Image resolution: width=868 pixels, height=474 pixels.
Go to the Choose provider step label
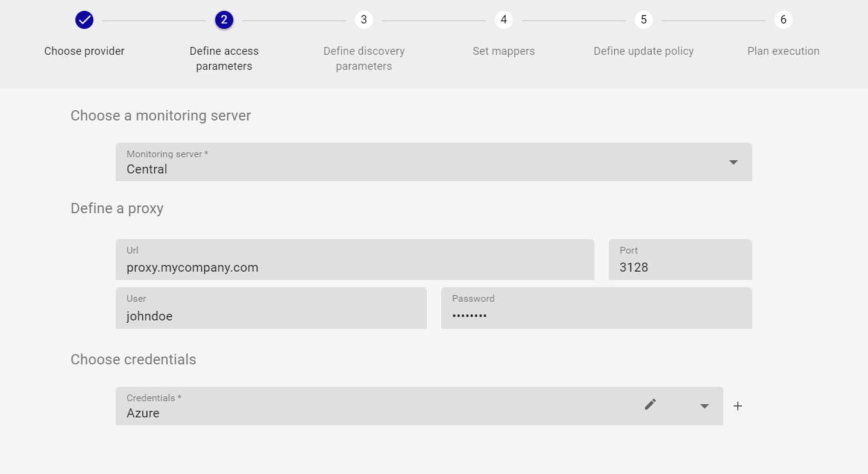click(84, 51)
